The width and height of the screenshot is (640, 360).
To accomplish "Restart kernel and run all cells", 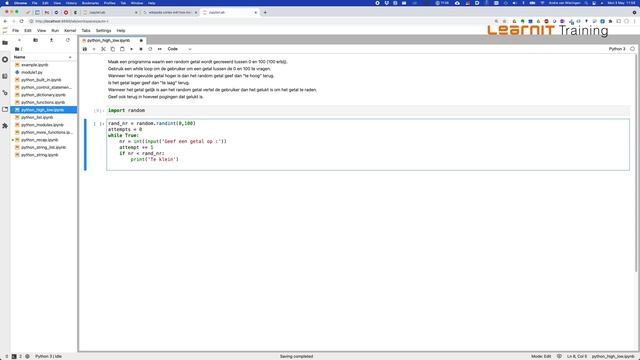I will pos(160,49).
